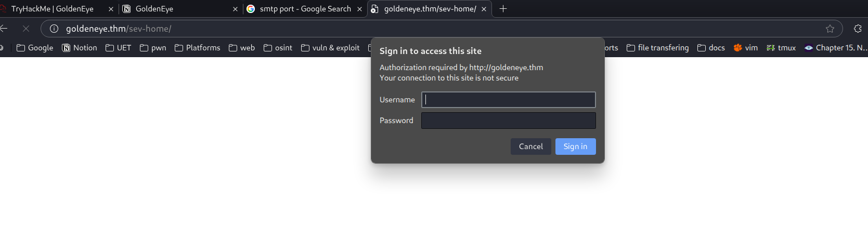Open a new tab with plus icon
Image resolution: width=868 pixels, height=226 pixels.
click(x=503, y=9)
